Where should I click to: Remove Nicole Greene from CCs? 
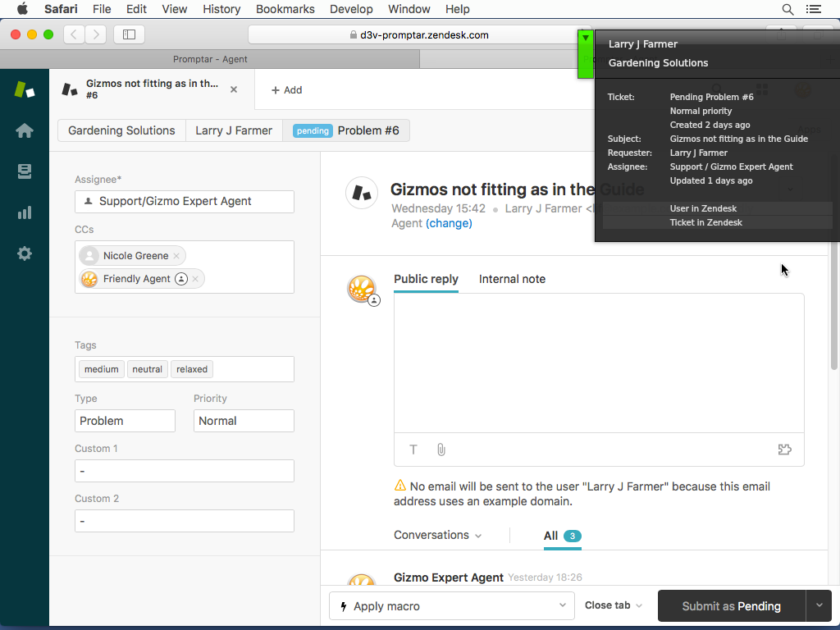click(176, 256)
